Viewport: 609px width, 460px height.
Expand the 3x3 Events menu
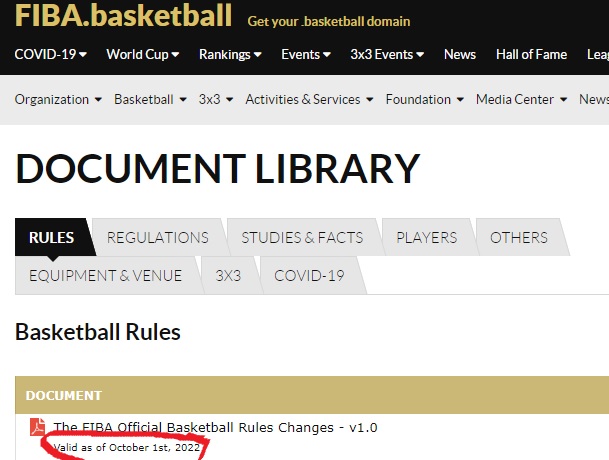click(387, 54)
